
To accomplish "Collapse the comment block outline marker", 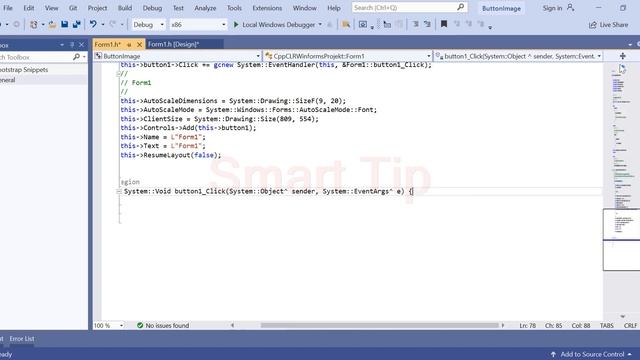I will pyautogui.click(x=118, y=74).
